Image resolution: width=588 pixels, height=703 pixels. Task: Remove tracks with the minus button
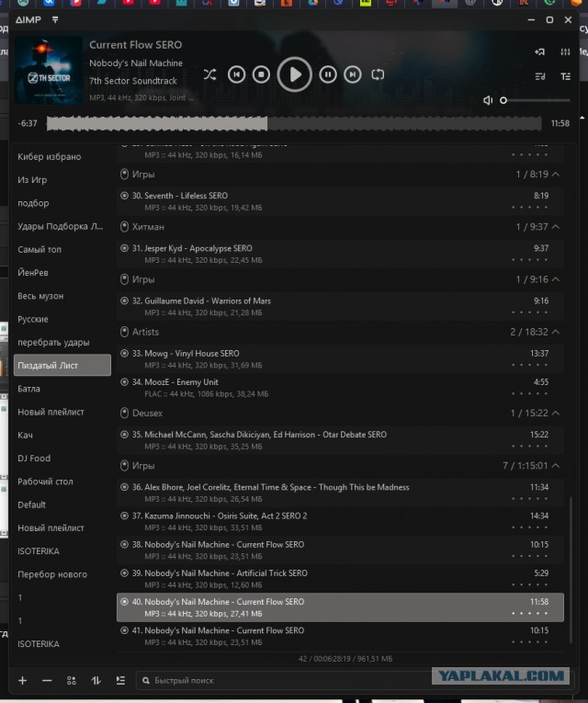[x=47, y=680]
